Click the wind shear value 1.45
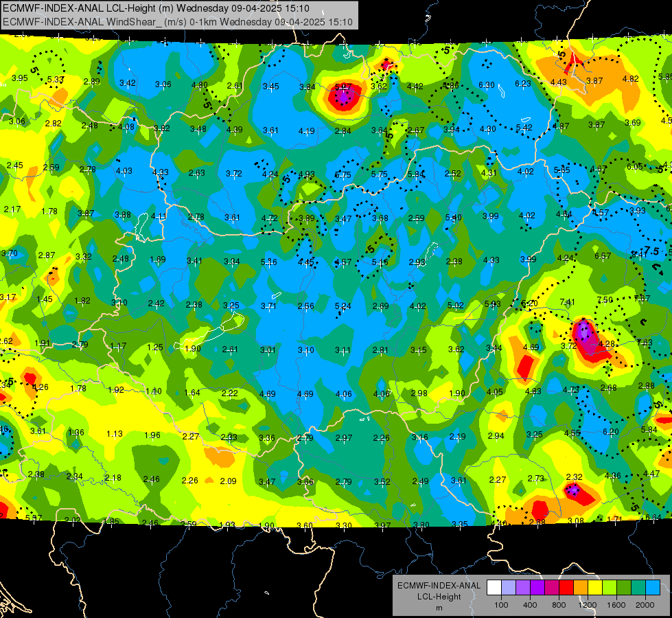This screenshot has height=618, width=672. [x=45, y=299]
